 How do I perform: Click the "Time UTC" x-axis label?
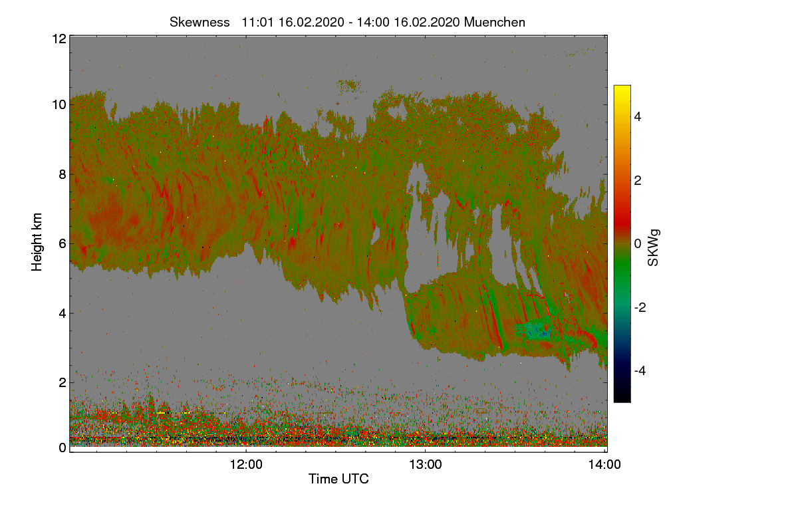pyautogui.click(x=338, y=478)
